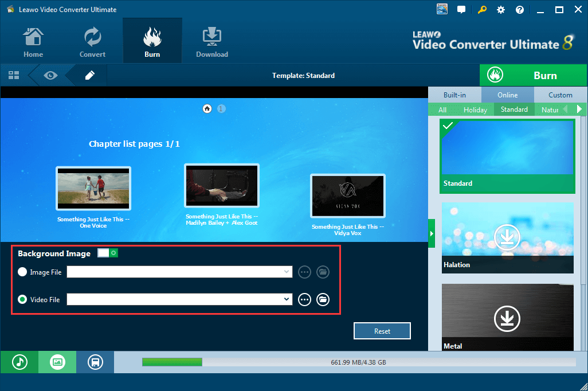
Task: Click the 'Something Just Like This -- One Voice' caption
Action: point(93,222)
